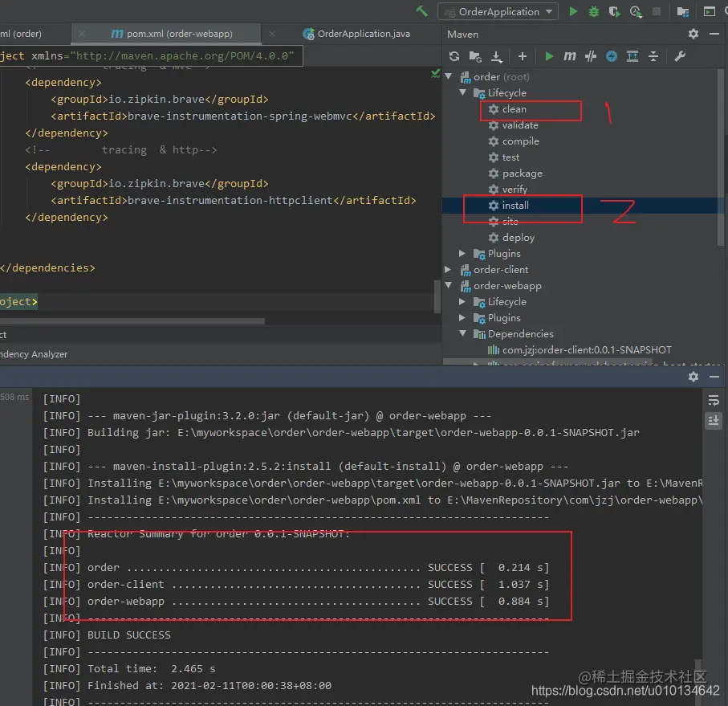Build project with the hammer icon
The width and height of the screenshot is (728, 706).
tap(421, 11)
